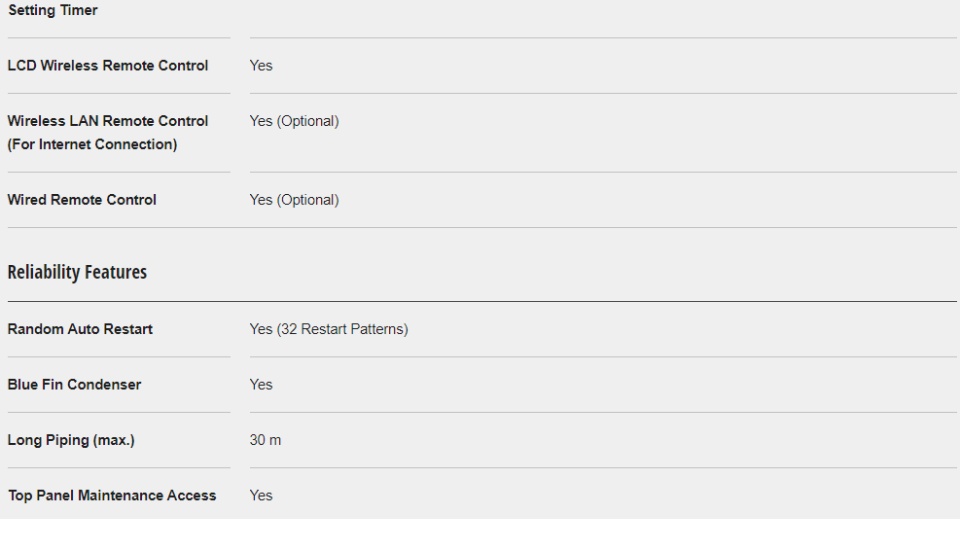Click the Blue Fin Condenser label

[74, 384]
